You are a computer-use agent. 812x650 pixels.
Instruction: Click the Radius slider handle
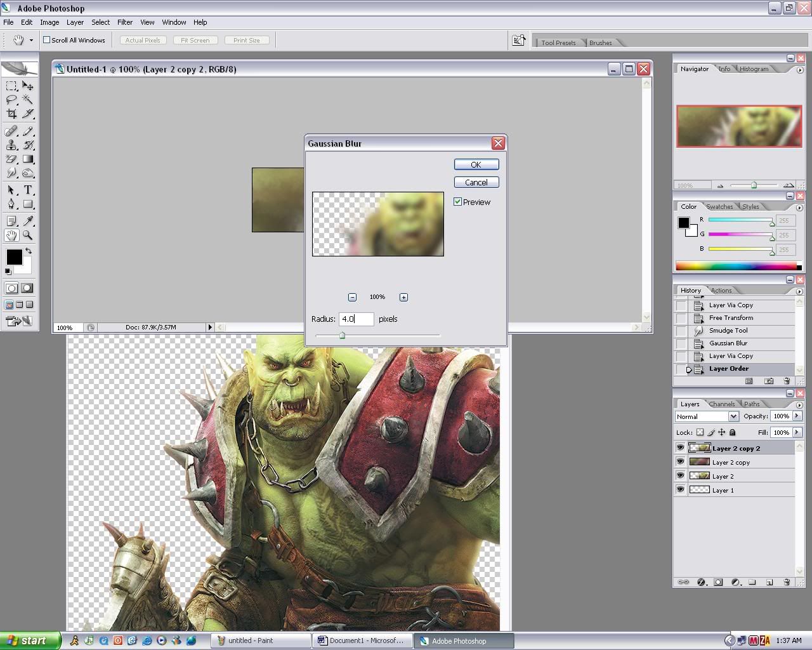click(x=342, y=335)
